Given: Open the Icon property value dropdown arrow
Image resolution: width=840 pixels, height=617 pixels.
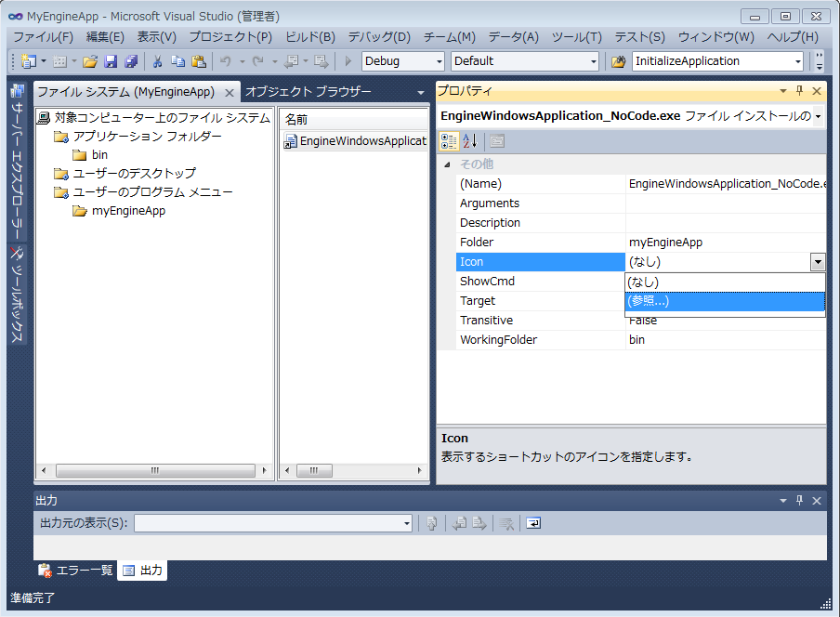Looking at the screenshot, I should tap(818, 262).
